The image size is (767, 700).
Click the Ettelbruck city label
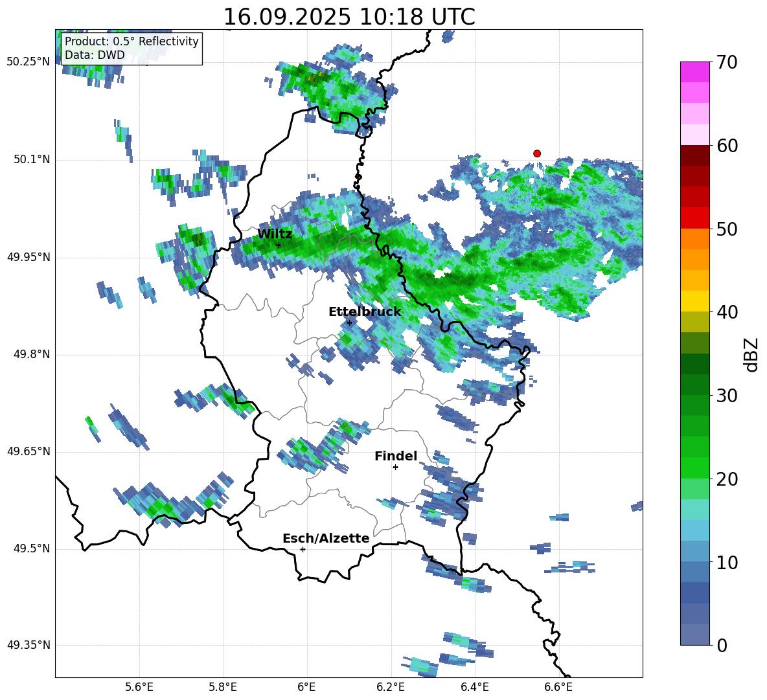[x=365, y=312]
